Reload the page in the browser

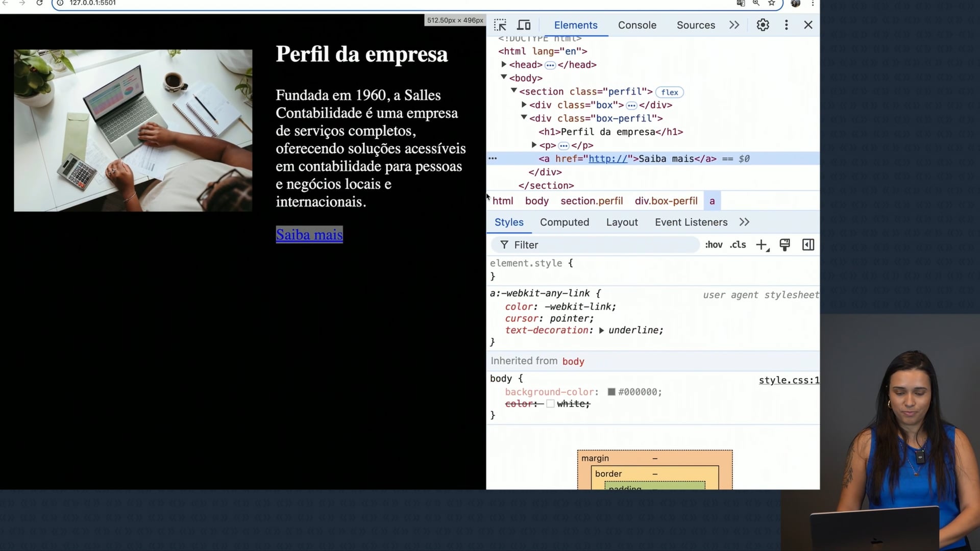(x=39, y=3)
